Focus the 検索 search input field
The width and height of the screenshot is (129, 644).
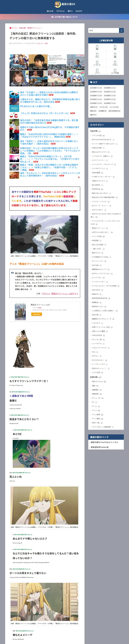(103, 30)
